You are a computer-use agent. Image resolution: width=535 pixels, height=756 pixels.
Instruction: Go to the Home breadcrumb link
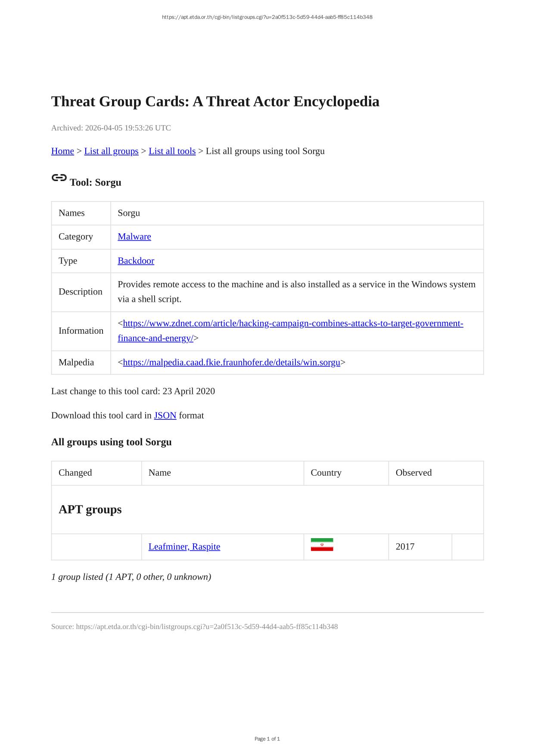click(62, 151)
